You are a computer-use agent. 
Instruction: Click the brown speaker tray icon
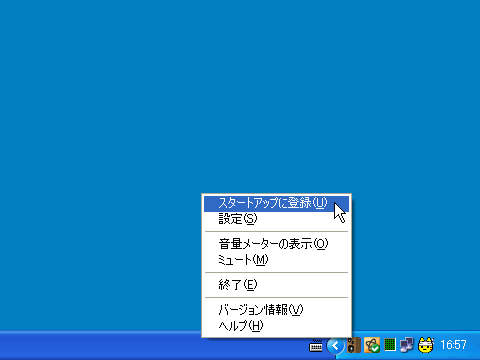pyautogui.click(x=354, y=345)
